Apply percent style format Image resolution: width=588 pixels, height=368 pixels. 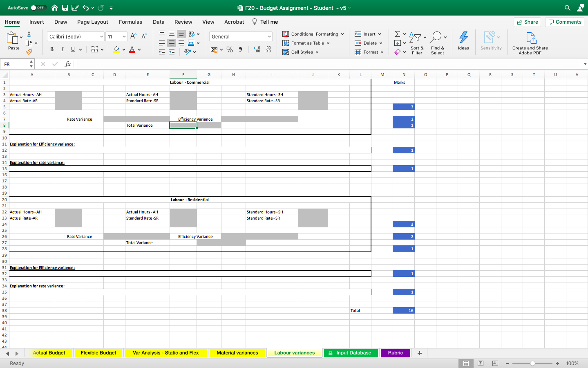[230, 49]
